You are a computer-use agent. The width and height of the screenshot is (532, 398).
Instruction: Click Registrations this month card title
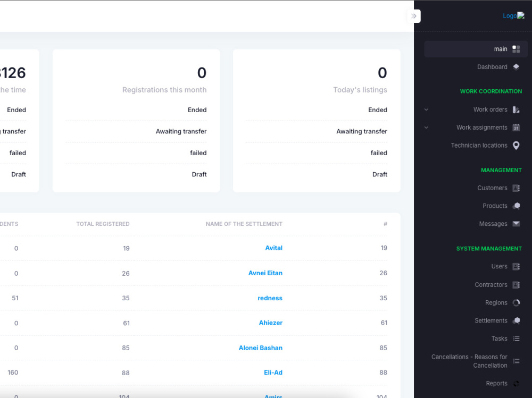164,90
